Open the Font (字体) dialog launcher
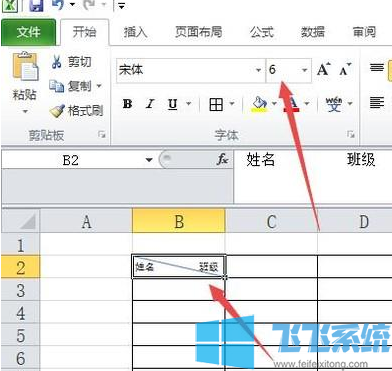The width and height of the screenshot is (392, 371). [x=350, y=134]
